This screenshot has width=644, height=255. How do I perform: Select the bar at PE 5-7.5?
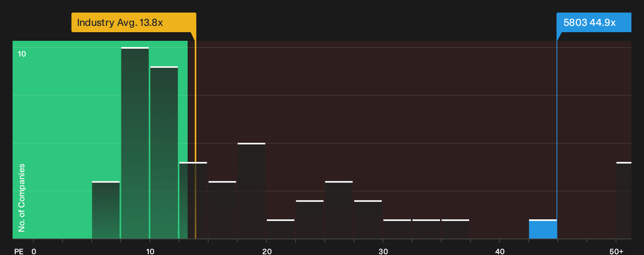tap(106, 210)
